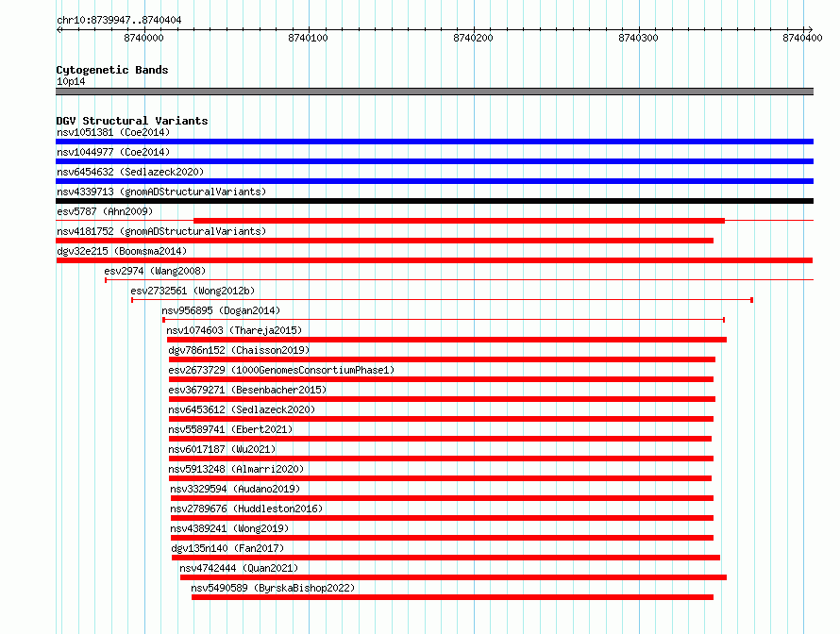Image resolution: width=840 pixels, height=634 pixels.
Task: Select the esv2974 (Wang2008) label
Action: pos(155,271)
